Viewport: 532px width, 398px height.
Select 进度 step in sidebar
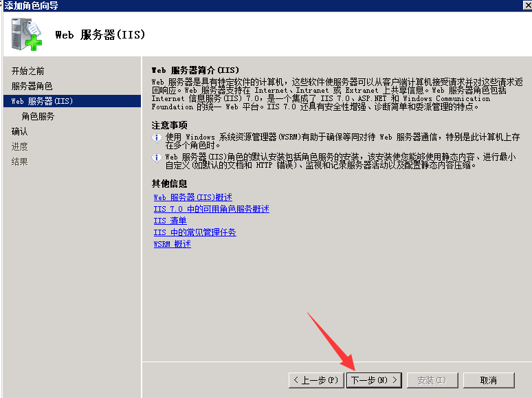pos(20,146)
